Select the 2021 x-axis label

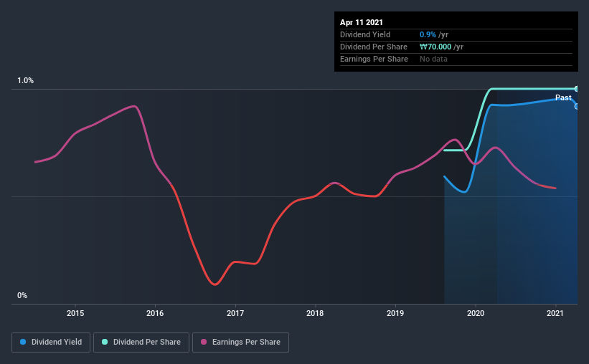[x=555, y=313]
